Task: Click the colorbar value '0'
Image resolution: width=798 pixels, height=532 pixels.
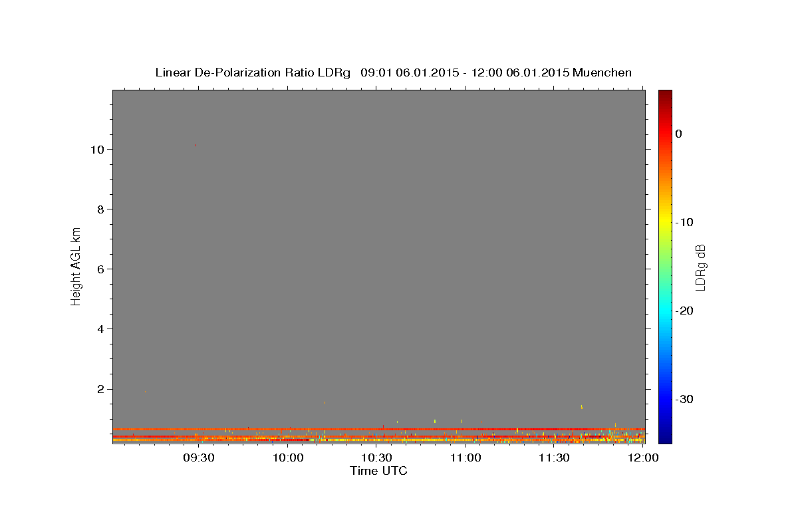Action: click(x=679, y=134)
